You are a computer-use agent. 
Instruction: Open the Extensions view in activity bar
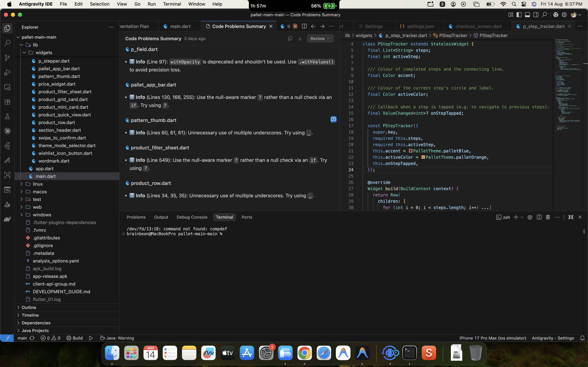(7, 102)
